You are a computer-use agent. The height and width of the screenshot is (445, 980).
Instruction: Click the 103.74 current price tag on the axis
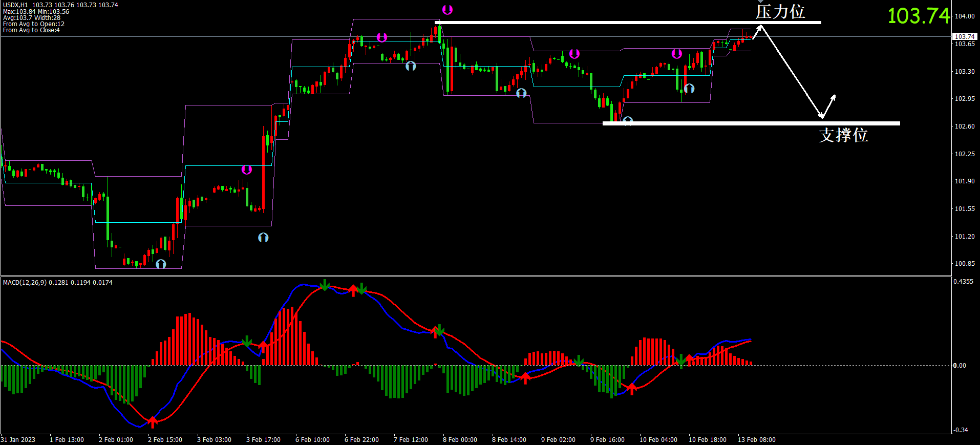coord(964,37)
